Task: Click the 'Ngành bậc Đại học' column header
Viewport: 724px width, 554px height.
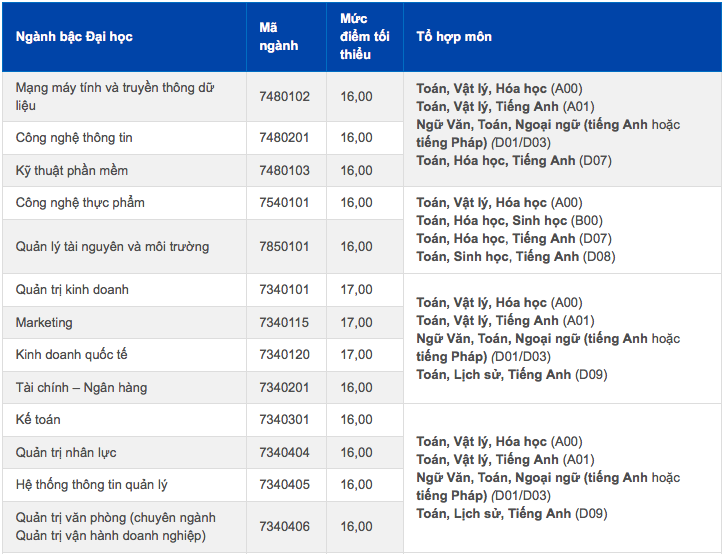Action: (74, 37)
